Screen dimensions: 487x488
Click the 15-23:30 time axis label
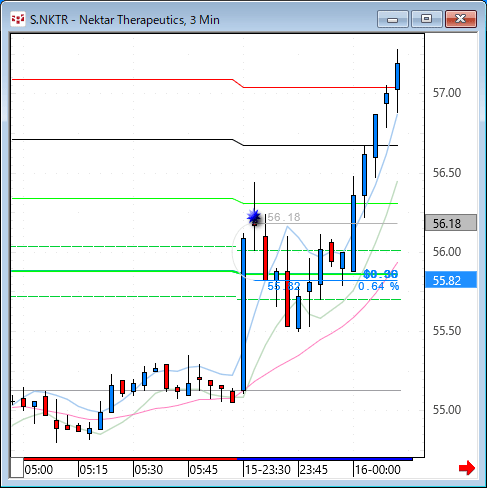click(x=268, y=470)
